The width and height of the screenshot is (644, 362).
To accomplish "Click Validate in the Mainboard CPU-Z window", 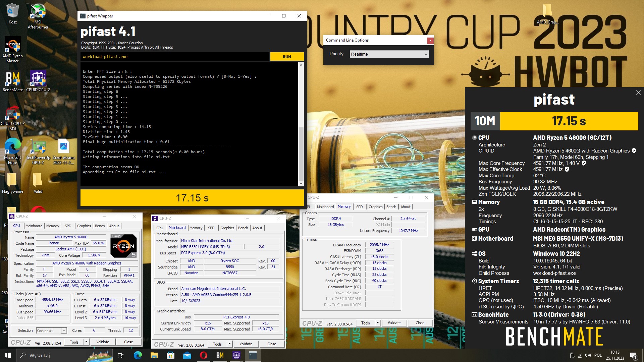I will tap(246, 344).
